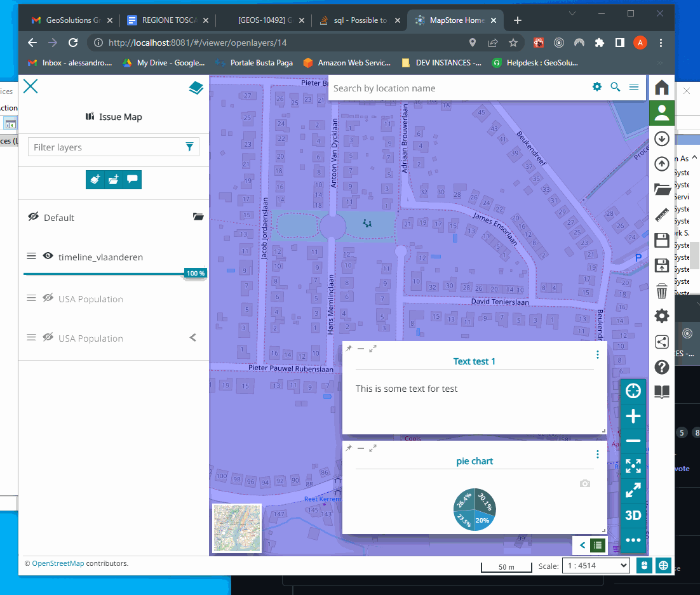700x595 pixels.
Task: Click the pie chart camera export icon
Action: point(585,483)
